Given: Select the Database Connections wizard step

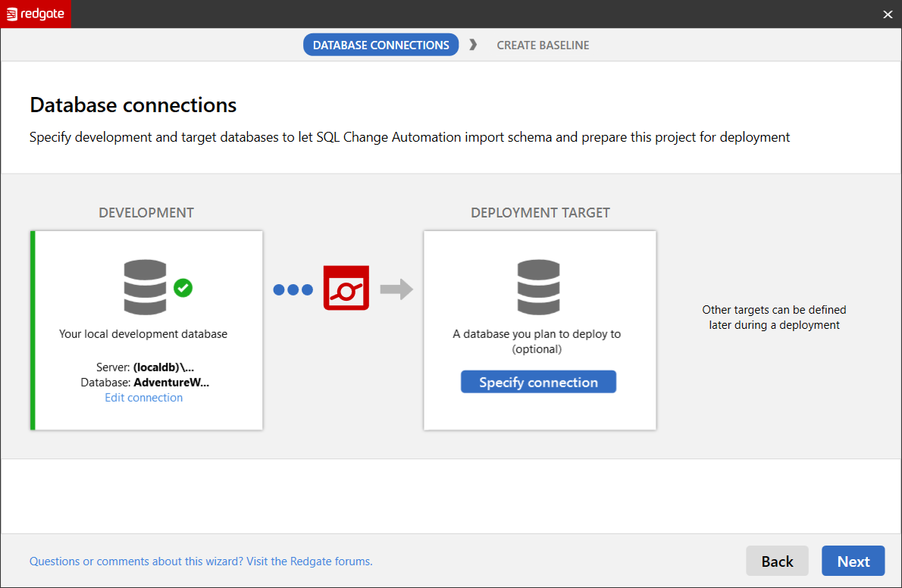Looking at the screenshot, I should pos(381,45).
